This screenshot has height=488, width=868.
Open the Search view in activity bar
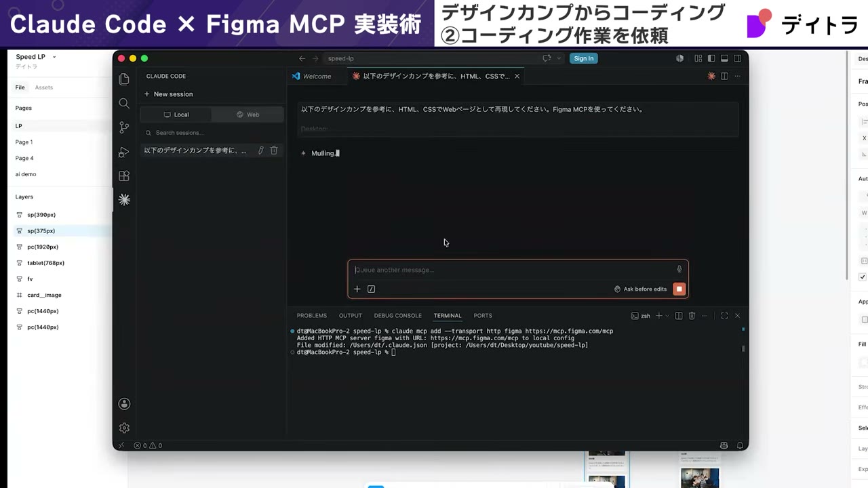click(x=124, y=103)
